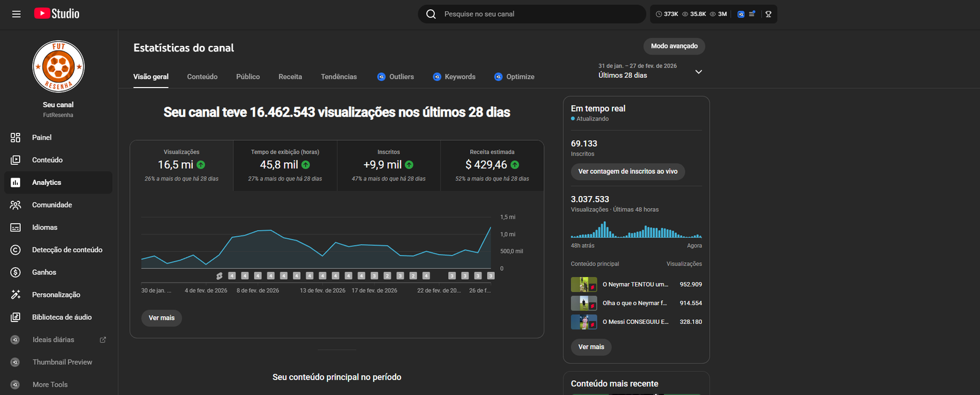Open Ganhos in the left sidebar
This screenshot has height=395, width=980.
pyautogui.click(x=43, y=273)
